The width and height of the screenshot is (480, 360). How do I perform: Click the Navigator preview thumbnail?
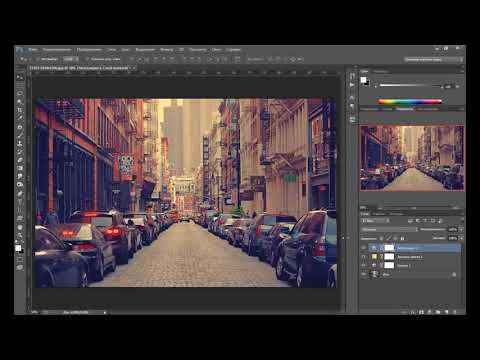[412, 158]
